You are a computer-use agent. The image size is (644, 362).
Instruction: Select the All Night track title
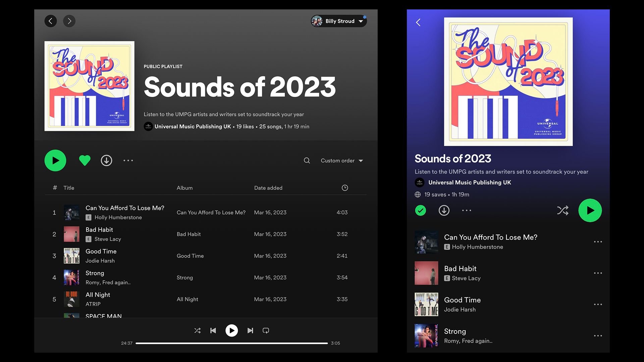(98, 295)
